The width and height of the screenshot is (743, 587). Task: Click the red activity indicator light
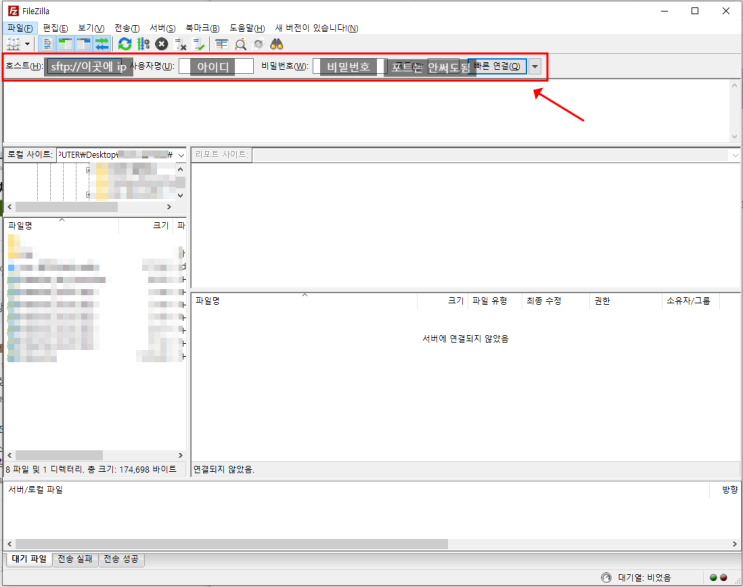(x=724, y=578)
